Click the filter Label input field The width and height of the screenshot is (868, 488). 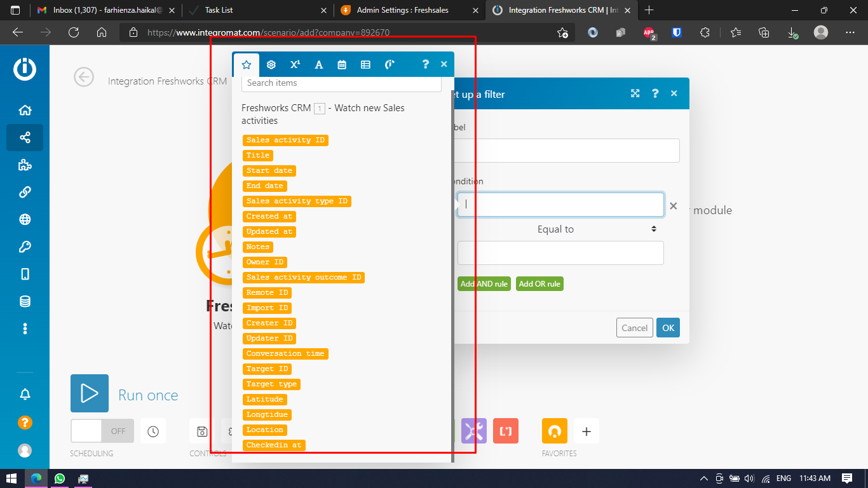567,151
